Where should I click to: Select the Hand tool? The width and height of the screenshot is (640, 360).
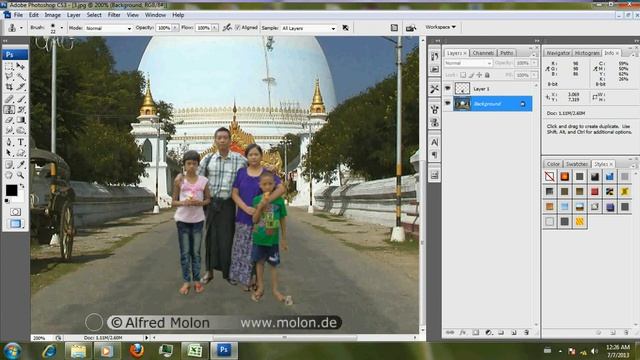point(9,176)
